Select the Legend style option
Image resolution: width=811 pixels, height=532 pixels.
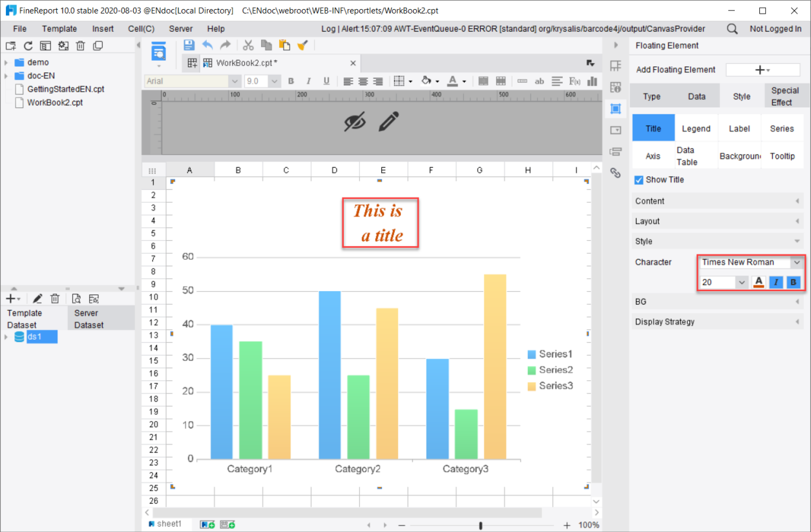[696, 128]
